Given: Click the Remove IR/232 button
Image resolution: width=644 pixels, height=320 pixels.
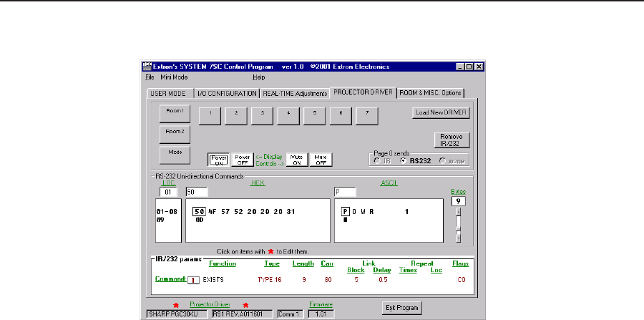Looking at the screenshot, I should click(x=451, y=139).
